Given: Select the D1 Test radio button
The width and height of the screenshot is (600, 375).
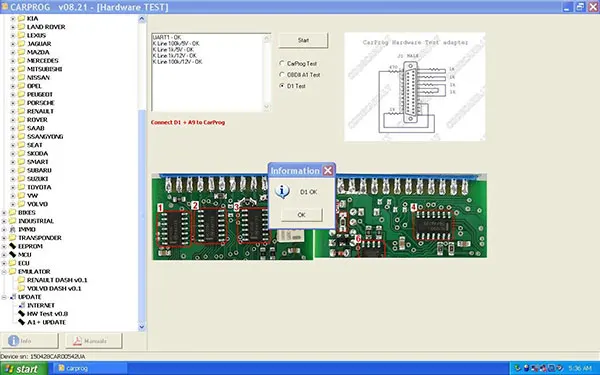Looking at the screenshot, I should click(x=282, y=86).
